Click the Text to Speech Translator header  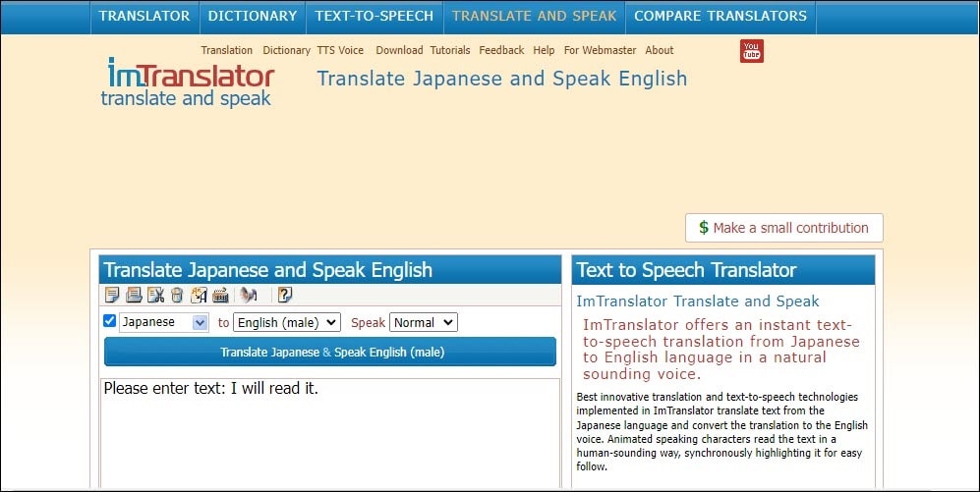click(723, 270)
